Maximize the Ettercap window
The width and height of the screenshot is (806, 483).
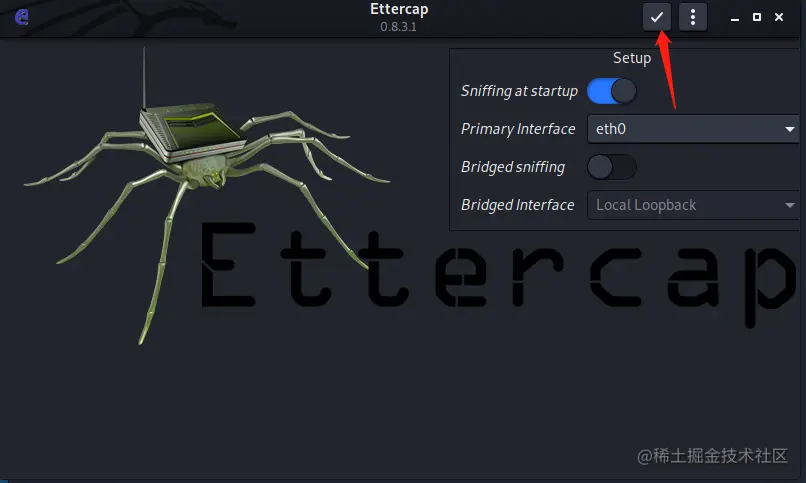757,17
